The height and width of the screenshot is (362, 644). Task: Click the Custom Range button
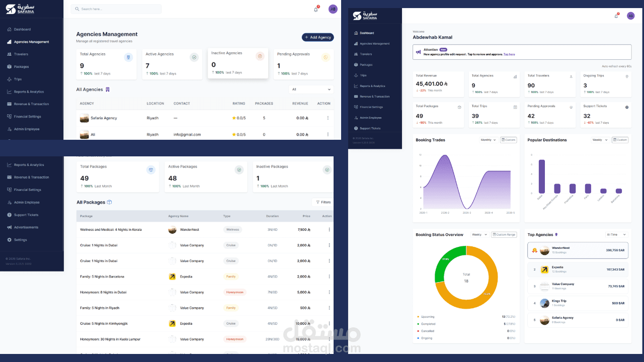tap(504, 235)
